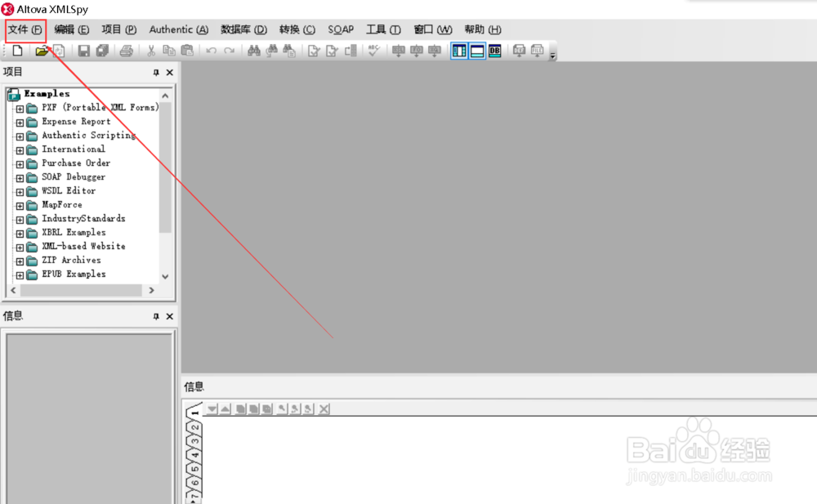Click the XQuery execution icon
817x504 pixels.
coord(434,51)
